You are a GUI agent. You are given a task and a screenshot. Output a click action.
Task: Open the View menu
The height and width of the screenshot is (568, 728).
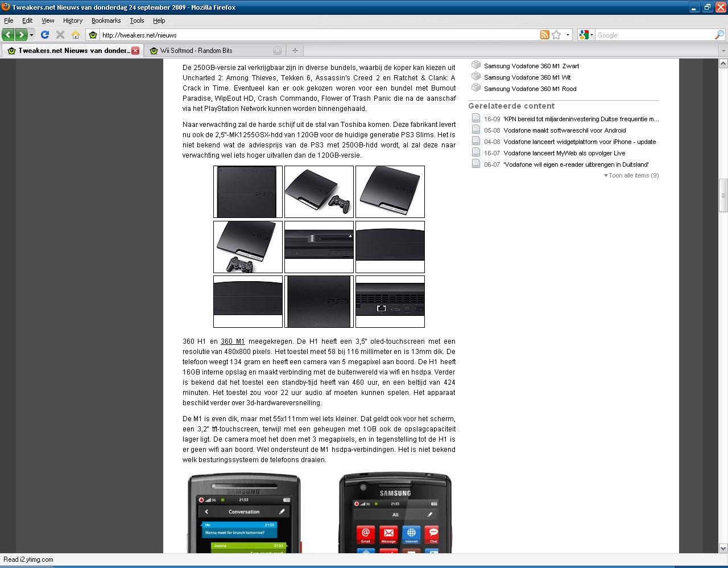[48, 20]
